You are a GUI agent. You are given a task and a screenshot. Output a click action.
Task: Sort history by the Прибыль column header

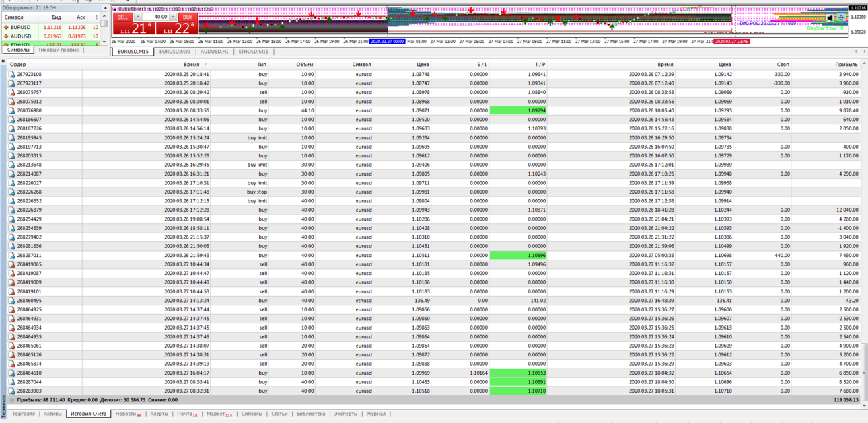826,65
